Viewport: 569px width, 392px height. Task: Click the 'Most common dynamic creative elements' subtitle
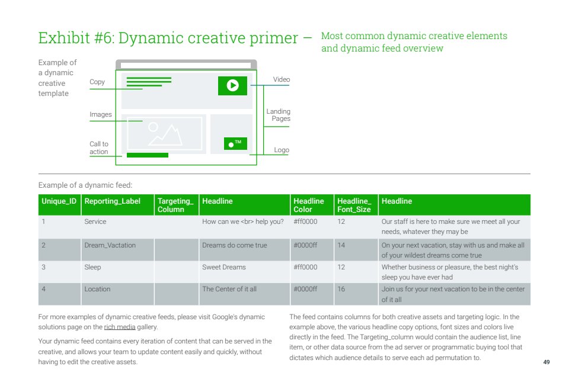pos(414,42)
